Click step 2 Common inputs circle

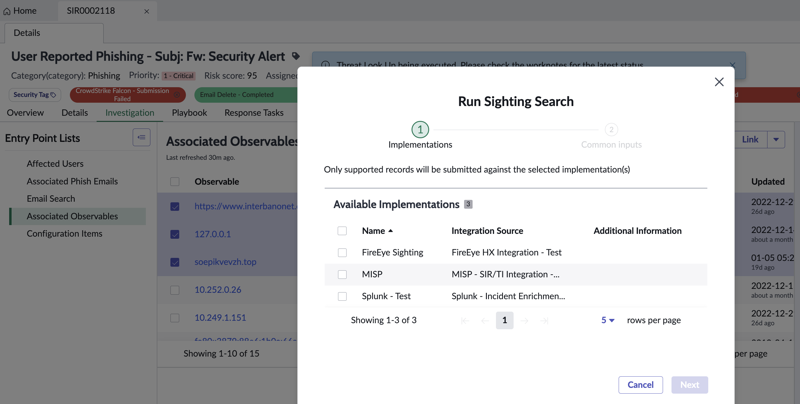click(x=611, y=130)
